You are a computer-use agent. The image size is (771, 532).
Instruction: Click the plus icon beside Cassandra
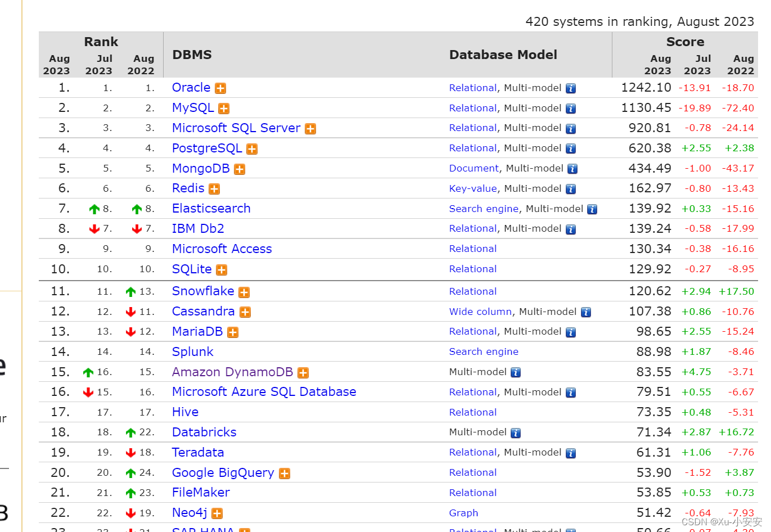tap(245, 312)
